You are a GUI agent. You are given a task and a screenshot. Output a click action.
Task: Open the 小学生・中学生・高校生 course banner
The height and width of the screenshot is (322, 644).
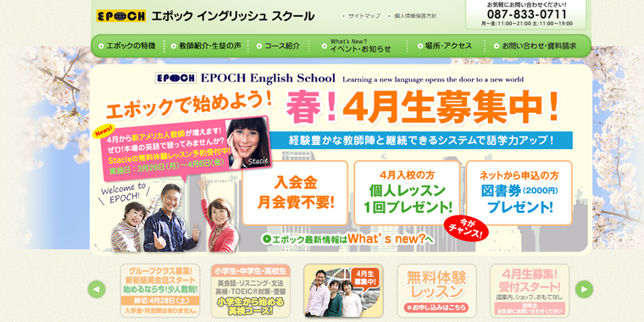click(251, 291)
